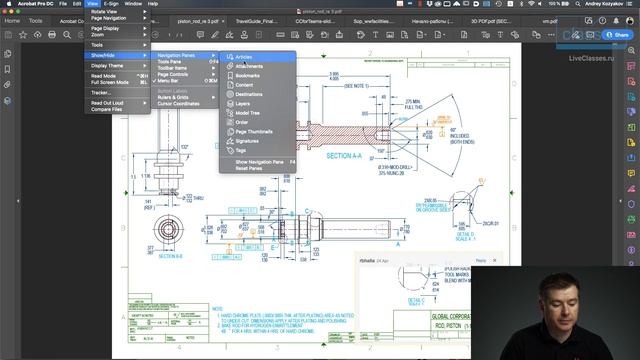Choose Show Navigation Pane entry
The height and width of the screenshot is (360, 640).
pyautogui.click(x=257, y=162)
